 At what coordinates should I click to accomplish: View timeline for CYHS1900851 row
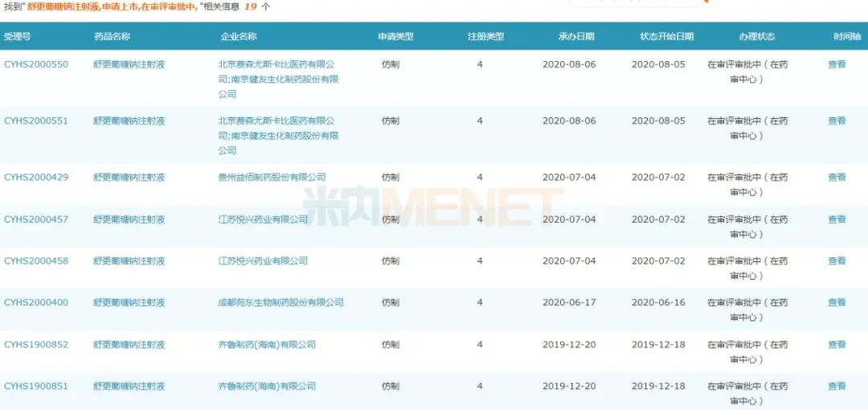point(837,386)
